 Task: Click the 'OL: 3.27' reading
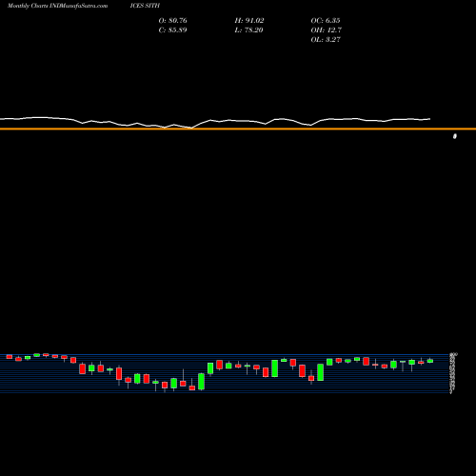click(326, 40)
